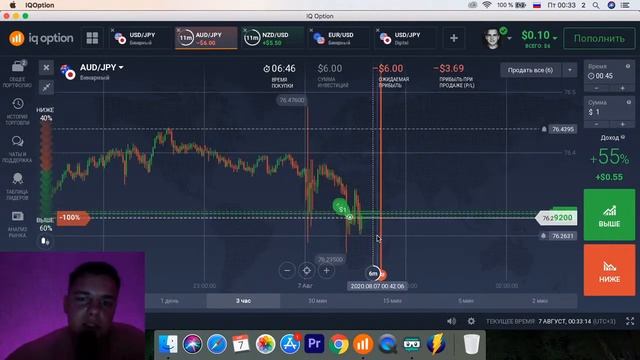Open the IQOption menu in menu bar
This screenshot has width=640, height=360.
tap(40, 5)
